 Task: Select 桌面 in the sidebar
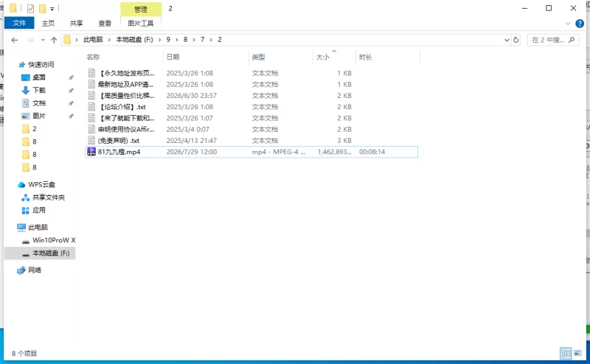39,77
